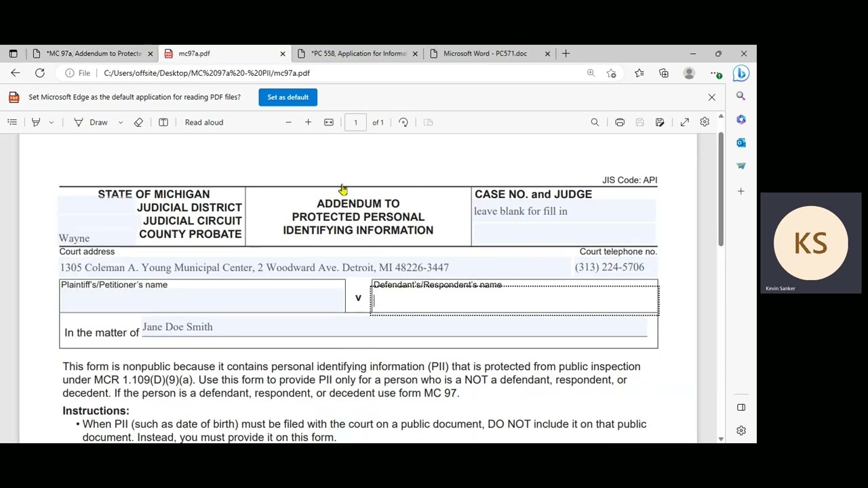868x488 pixels.
Task: Switch to PC 558 Application tab
Action: (357, 54)
